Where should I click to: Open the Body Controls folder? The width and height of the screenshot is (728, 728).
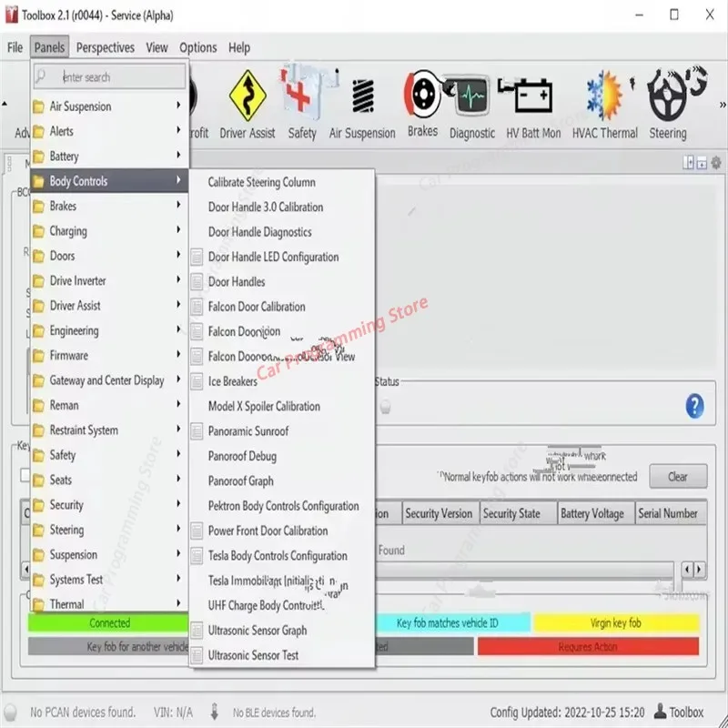tap(109, 180)
